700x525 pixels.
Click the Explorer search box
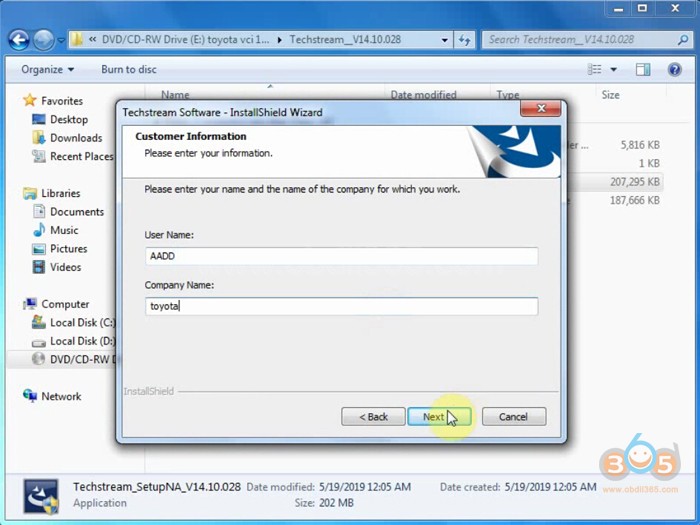(580, 40)
